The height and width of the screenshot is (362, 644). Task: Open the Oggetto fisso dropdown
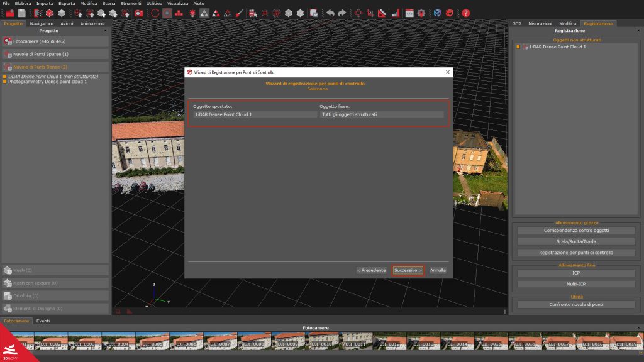coord(382,114)
